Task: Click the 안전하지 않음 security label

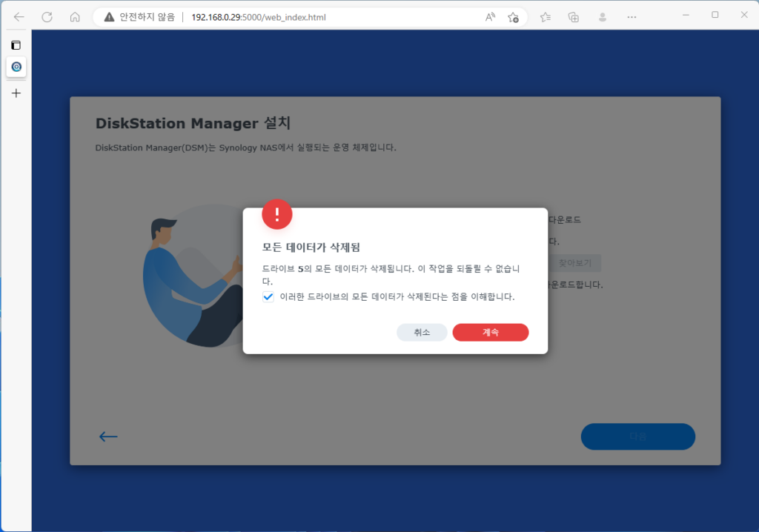Action: point(148,18)
